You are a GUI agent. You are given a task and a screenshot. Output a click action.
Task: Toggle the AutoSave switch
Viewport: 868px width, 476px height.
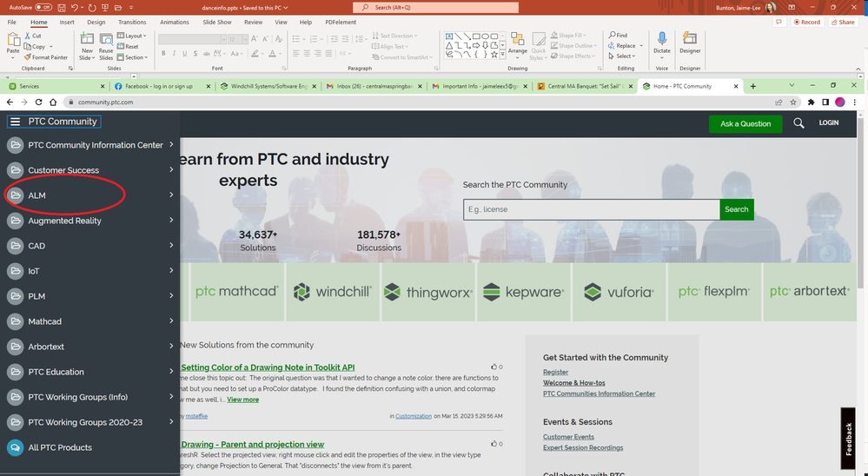click(43, 7)
